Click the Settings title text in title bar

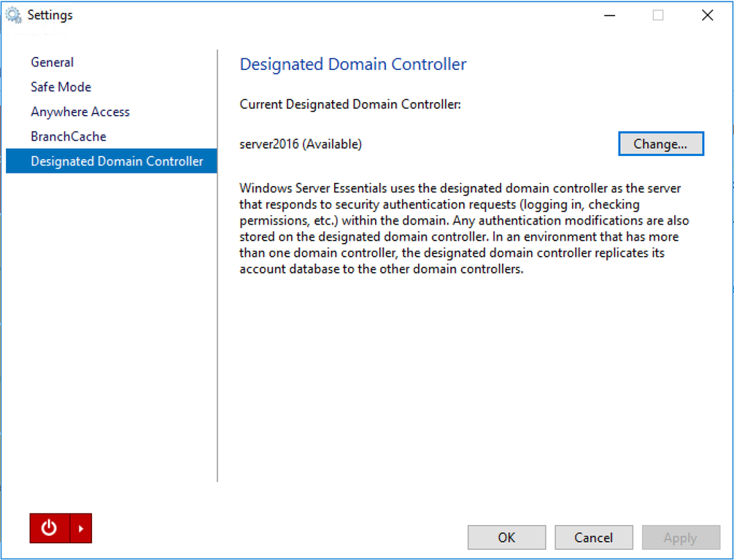50,15
